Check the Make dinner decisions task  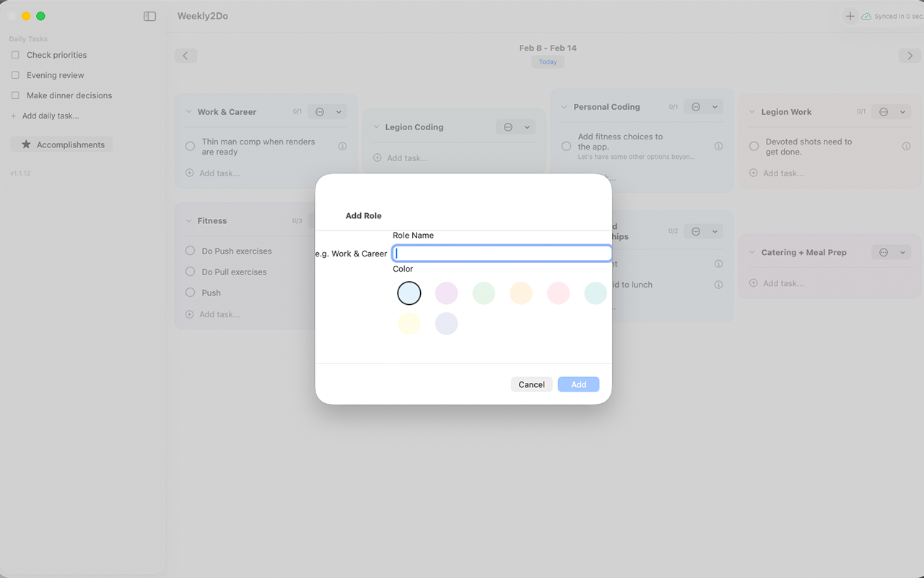pos(15,95)
